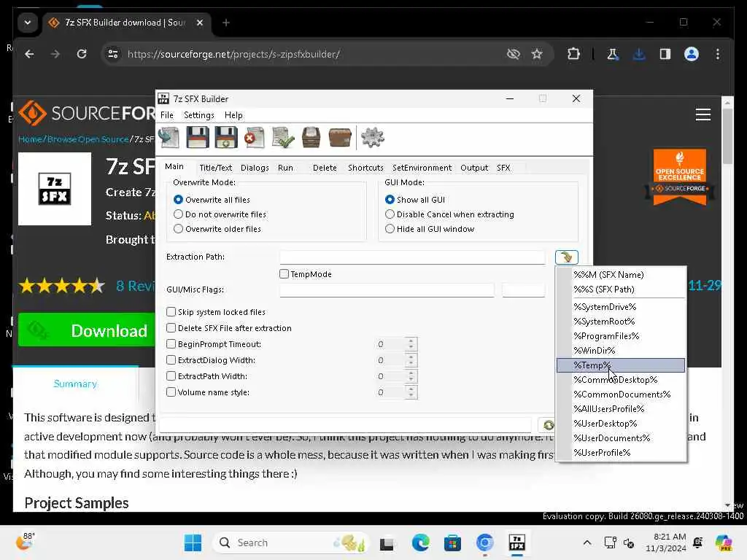Viewport: 747px width, 560px height.
Task: Select Overwrite older files option
Action: 178,228
